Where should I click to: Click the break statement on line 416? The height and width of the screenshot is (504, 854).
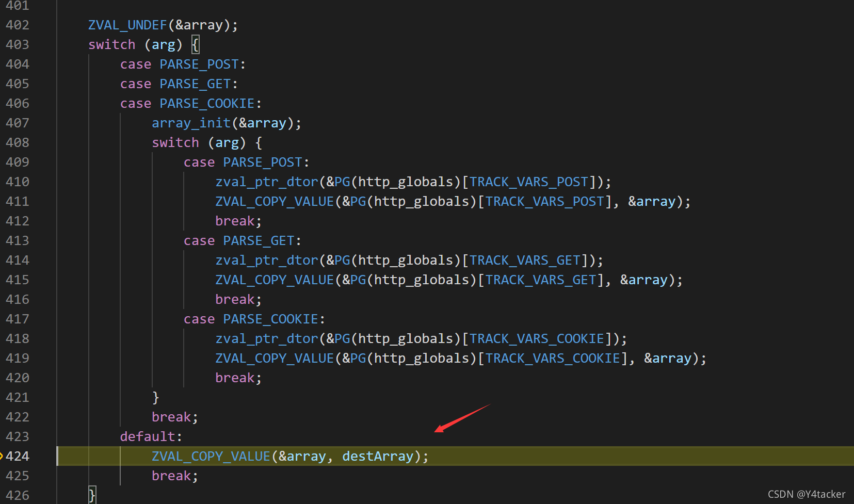coord(238,299)
